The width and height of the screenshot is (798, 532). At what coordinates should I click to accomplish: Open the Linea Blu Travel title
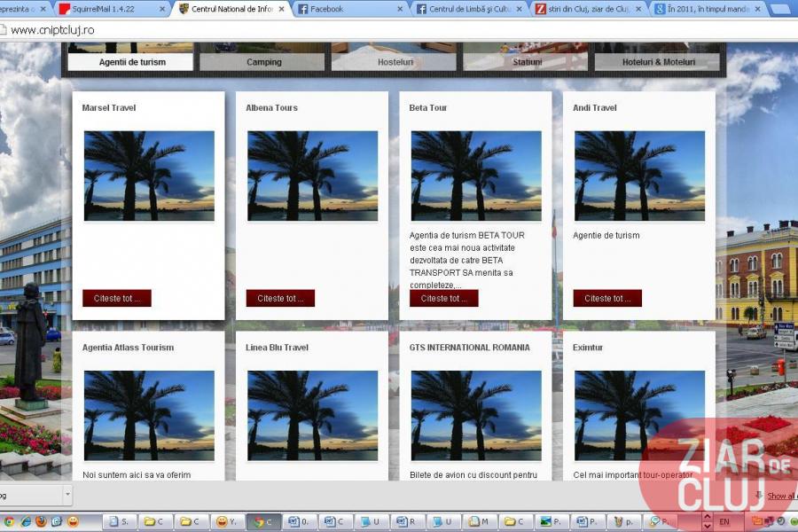(277, 348)
